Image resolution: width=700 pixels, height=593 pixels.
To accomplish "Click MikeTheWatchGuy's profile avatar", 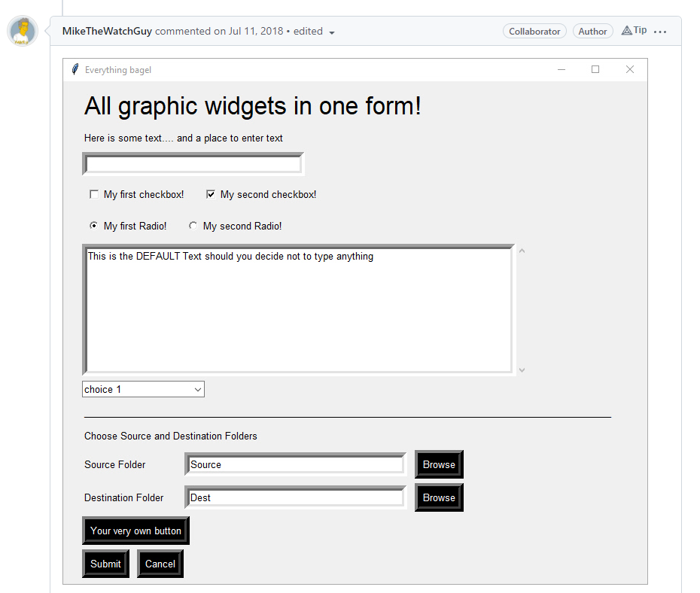I will coord(23,32).
